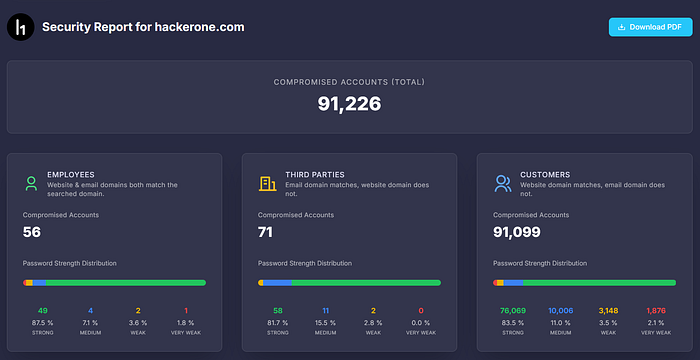Click the Customers 83.5 % strong percentage

coord(513,322)
